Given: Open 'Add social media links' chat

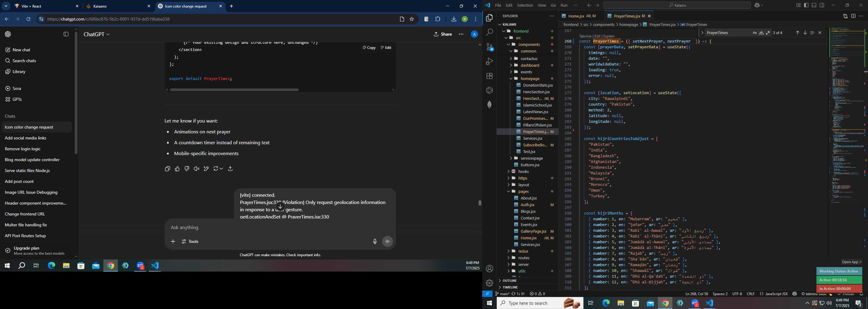Looking at the screenshot, I should click(26, 138).
